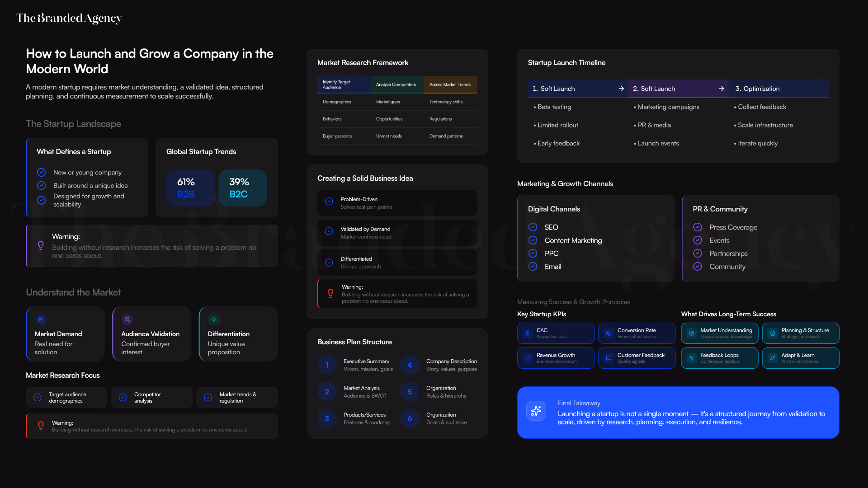The width and height of the screenshot is (868, 488).
Task: Click the arrow after 2. Soft Launch
Action: click(x=721, y=89)
